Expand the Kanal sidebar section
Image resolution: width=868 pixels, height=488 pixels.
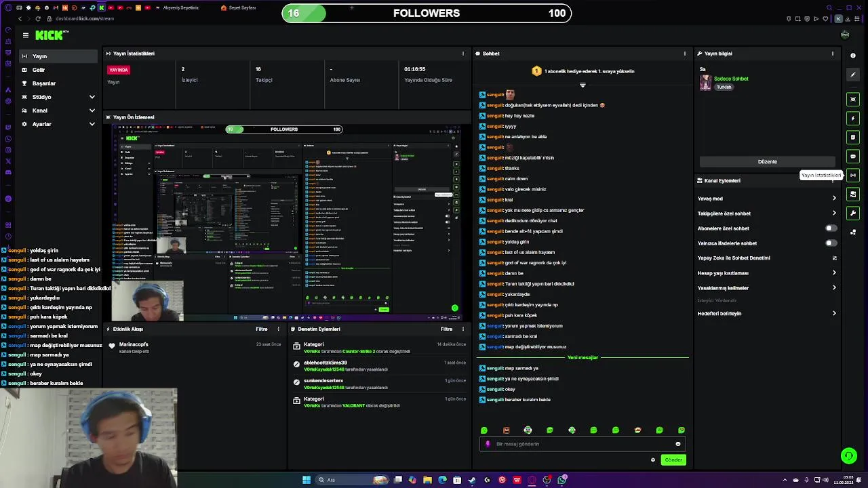[59, 110]
